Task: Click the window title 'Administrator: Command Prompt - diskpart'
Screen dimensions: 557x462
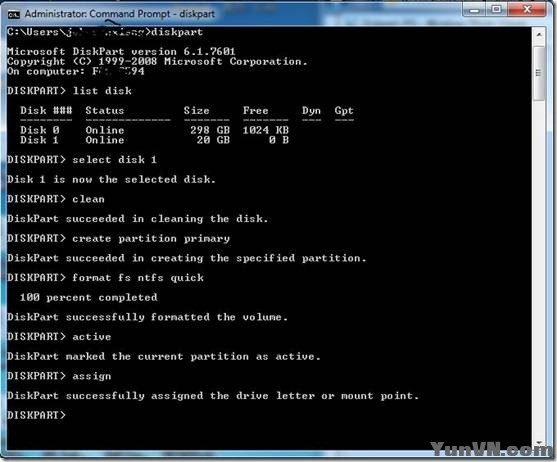Action: [x=120, y=14]
